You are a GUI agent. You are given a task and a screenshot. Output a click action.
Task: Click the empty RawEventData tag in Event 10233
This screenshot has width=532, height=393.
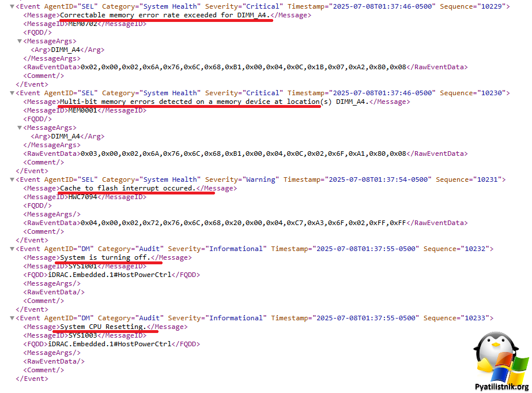coord(54,361)
